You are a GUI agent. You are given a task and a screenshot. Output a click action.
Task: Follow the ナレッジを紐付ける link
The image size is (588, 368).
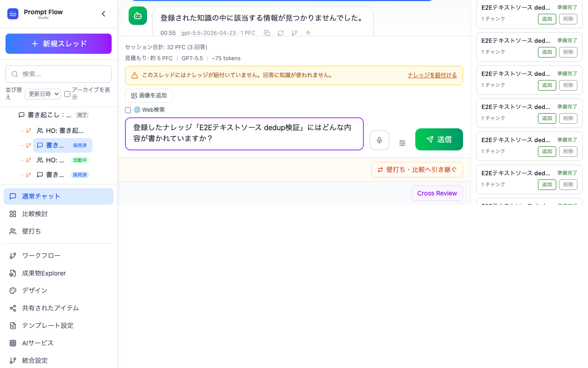click(x=432, y=75)
